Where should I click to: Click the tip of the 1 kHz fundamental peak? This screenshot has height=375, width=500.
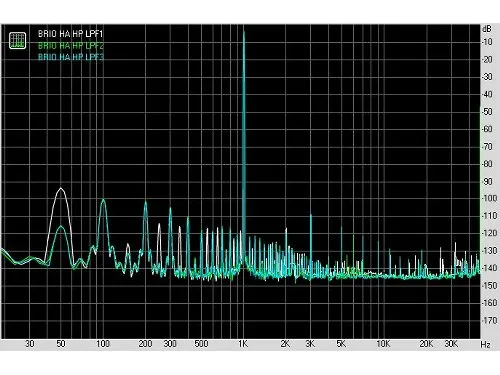coord(244,32)
